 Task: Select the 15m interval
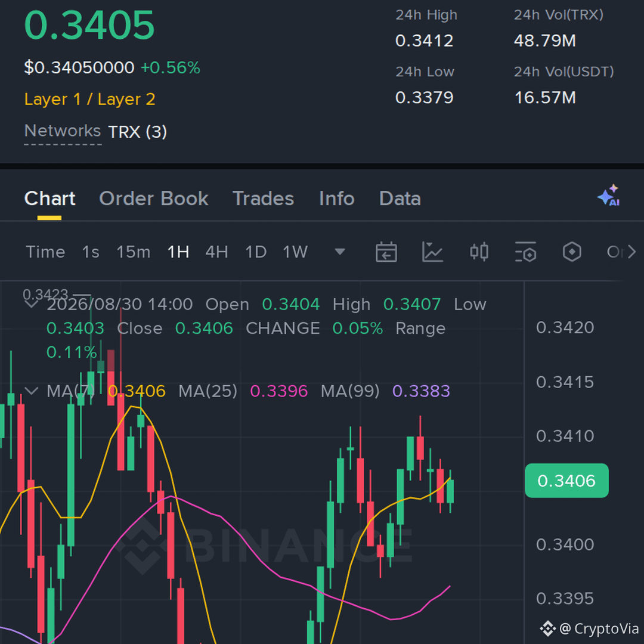click(x=134, y=252)
